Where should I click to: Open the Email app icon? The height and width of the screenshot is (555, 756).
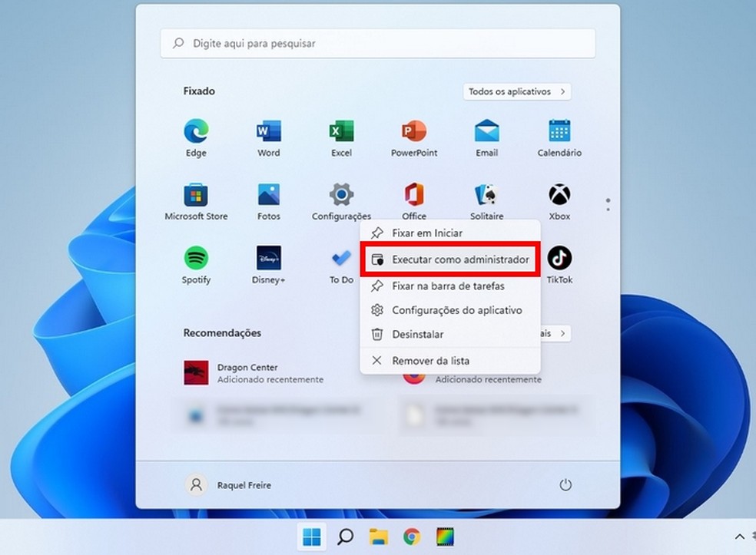pos(487,138)
